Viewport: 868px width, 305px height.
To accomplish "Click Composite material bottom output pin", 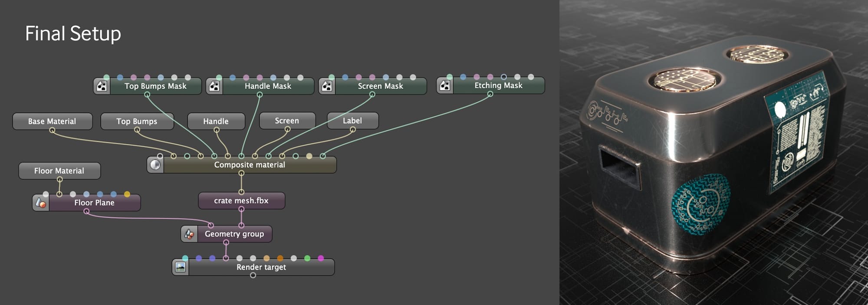I will pos(241,173).
